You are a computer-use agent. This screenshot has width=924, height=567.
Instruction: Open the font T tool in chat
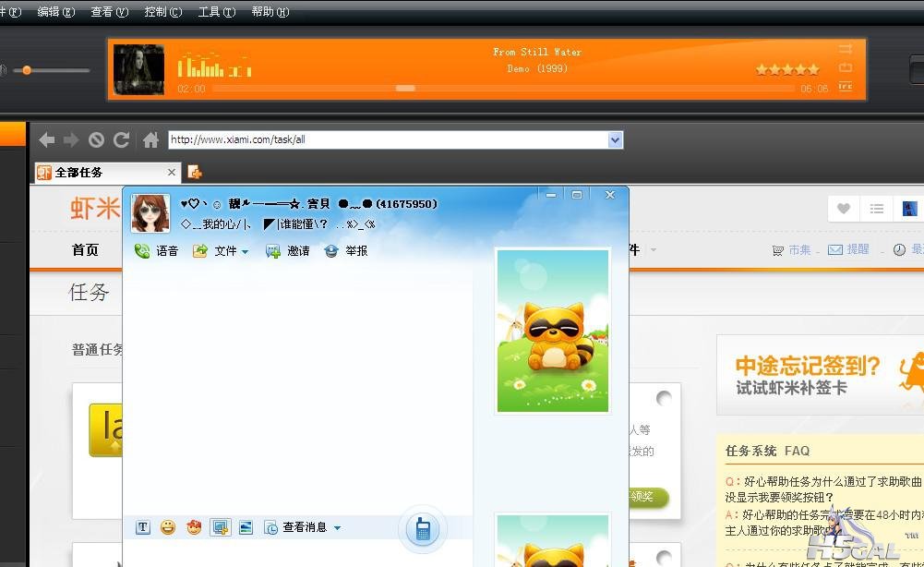[142, 527]
